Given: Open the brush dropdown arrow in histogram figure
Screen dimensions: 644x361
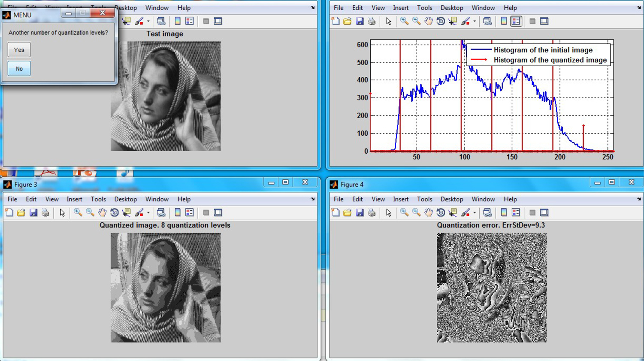Looking at the screenshot, I should tap(475, 21).
